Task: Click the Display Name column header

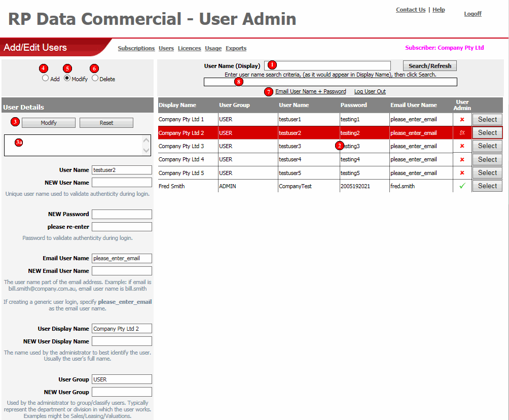Action: pos(177,105)
